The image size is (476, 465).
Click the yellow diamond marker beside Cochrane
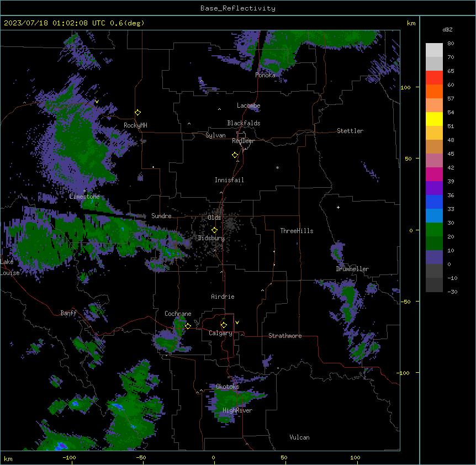click(x=188, y=326)
